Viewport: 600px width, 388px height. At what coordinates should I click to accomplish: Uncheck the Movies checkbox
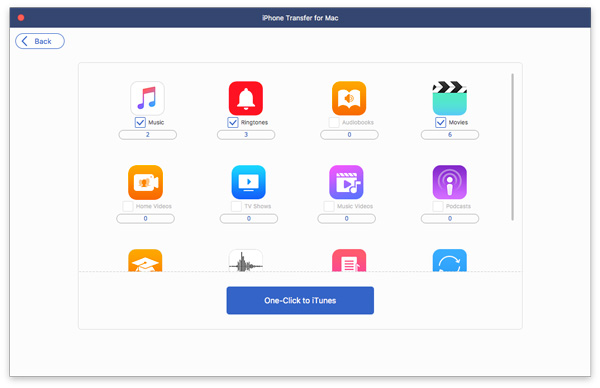(x=440, y=122)
